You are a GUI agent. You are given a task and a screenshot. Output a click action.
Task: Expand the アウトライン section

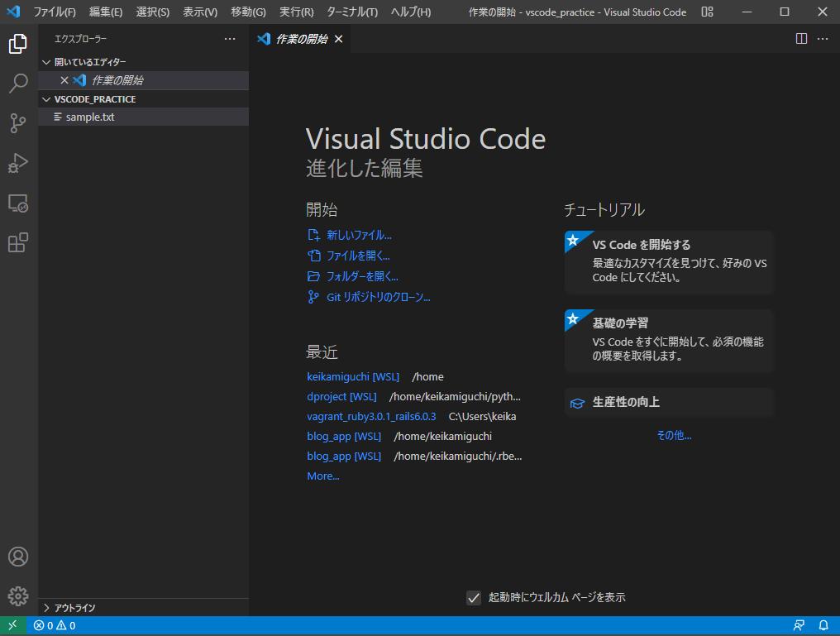point(144,608)
